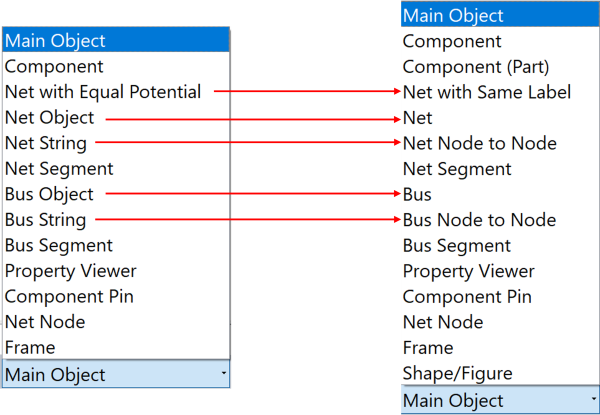
Task: Pick 'Net String' from left list
Action: pos(46,143)
